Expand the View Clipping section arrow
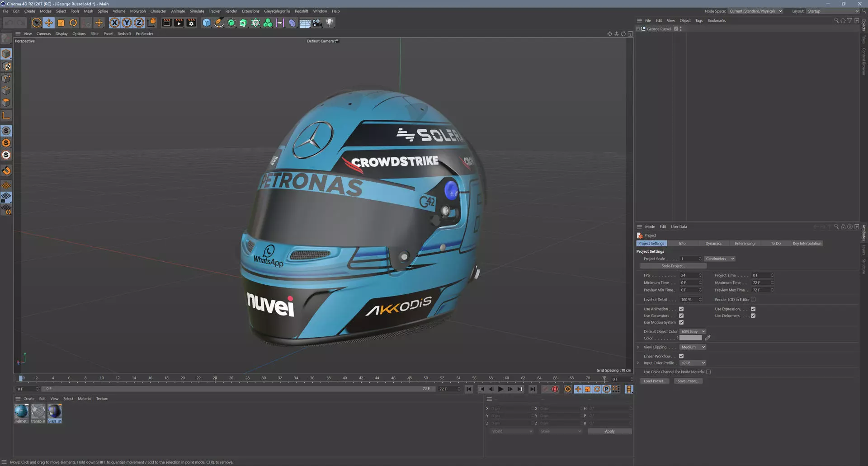868x466 pixels. coord(638,347)
